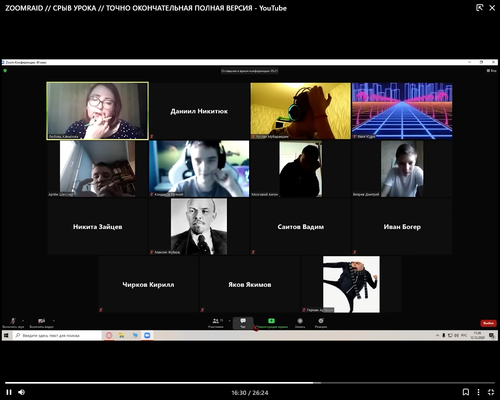This screenshot has width=500, height=400.
Task: Open the Реакции reactions menu
Action: click(x=321, y=323)
